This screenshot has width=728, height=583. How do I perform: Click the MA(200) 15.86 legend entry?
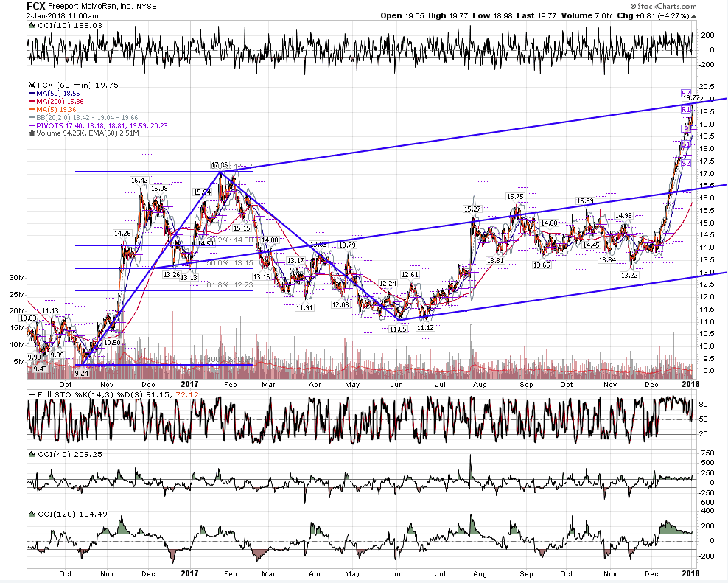pos(56,101)
